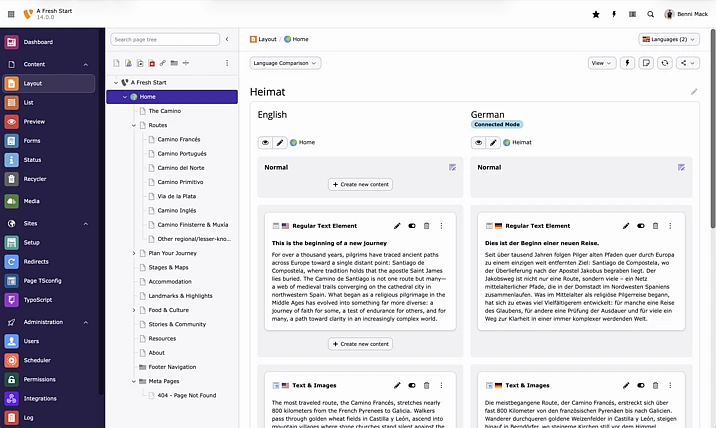Edit the English Regular Text Element pencil
The image size is (716, 428).
[397, 226]
